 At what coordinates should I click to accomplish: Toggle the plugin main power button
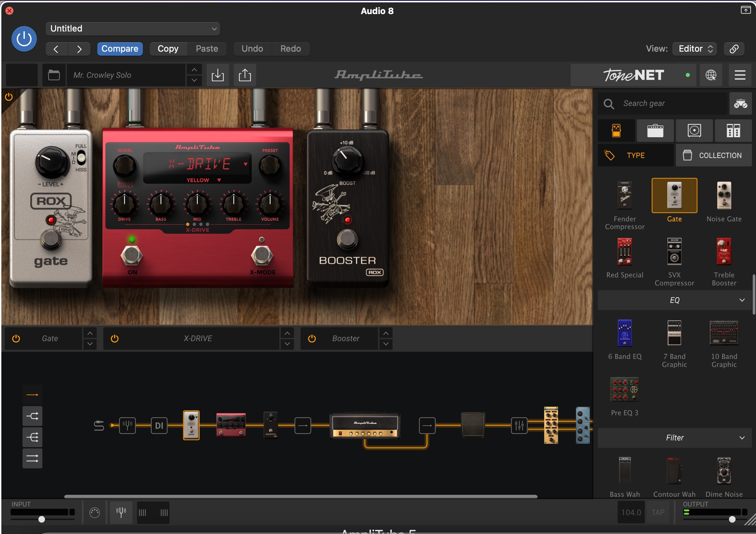pyautogui.click(x=24, y=39)
